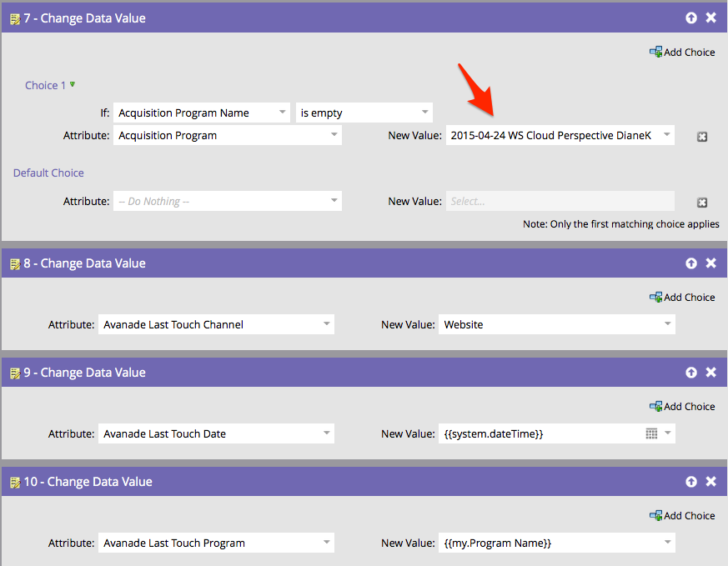728x566 pixels.
Task: Open Acquisition Program Name dropdown
Action: (201, 113)
